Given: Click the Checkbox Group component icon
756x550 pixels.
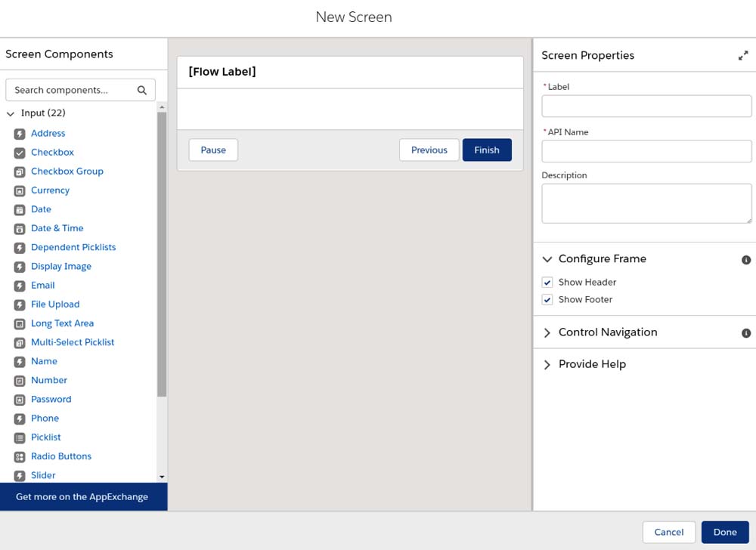Looking at the screenshot, I should click(x=20, y=171).
